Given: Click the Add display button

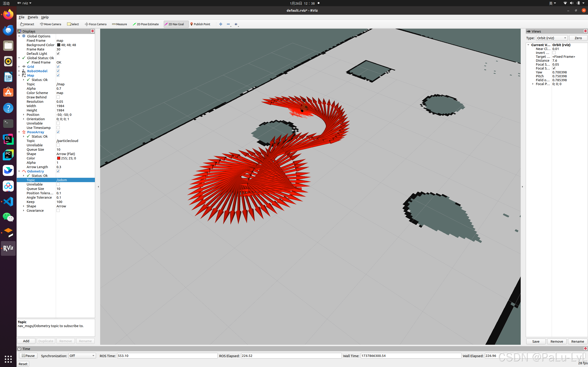Looking at the screenshot, I should point(26,341).
